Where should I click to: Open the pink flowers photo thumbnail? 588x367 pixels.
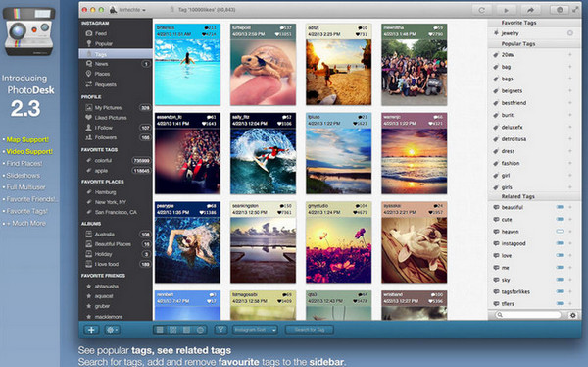(339, 250)
